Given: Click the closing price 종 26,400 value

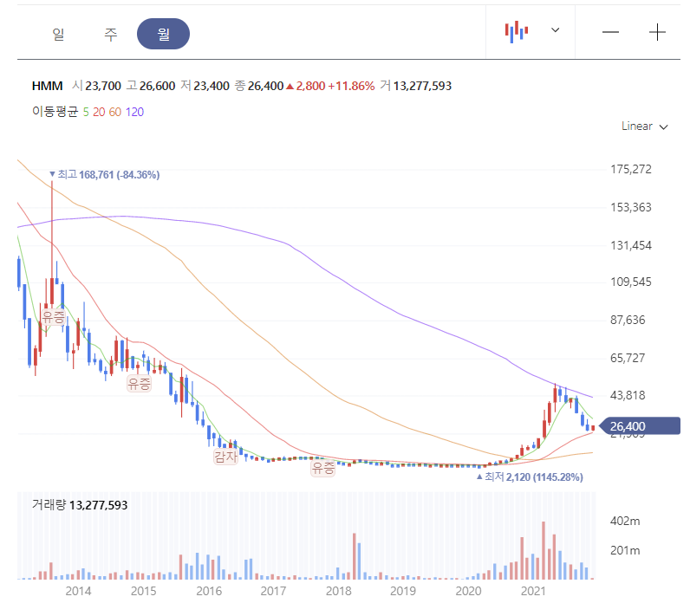Looking at the screenshot, I should [x=259, y=86].
